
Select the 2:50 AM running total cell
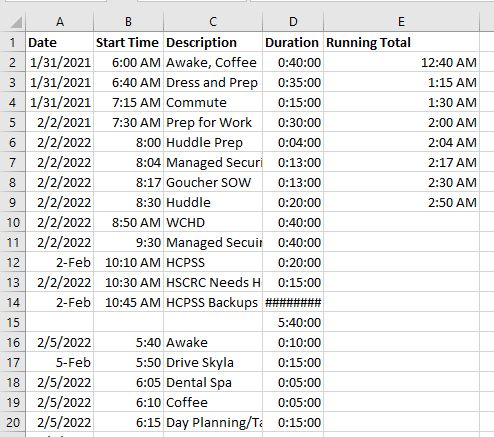[401, 202]
